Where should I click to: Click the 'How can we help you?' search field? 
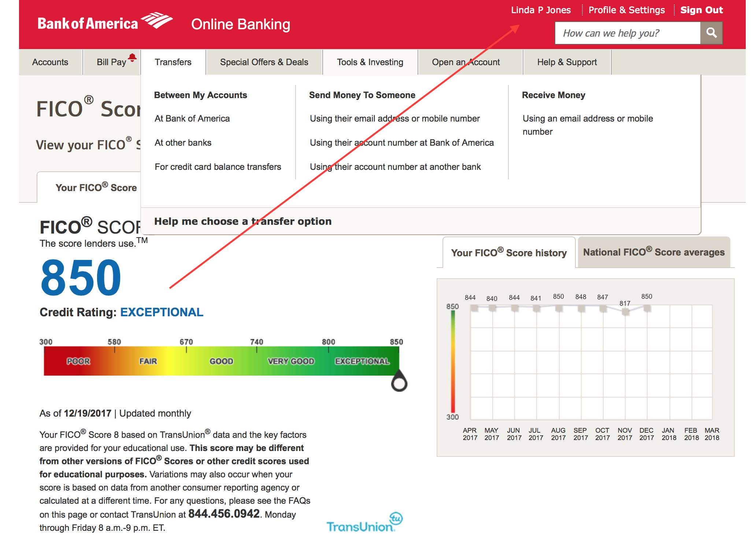point(628,33)
